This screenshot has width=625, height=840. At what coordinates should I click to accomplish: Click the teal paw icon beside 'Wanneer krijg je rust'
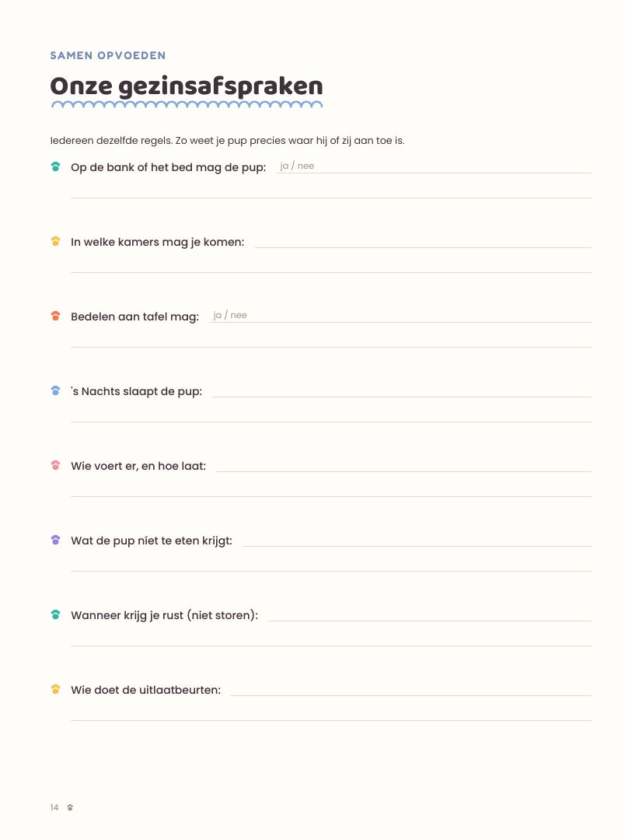point(55,614)
